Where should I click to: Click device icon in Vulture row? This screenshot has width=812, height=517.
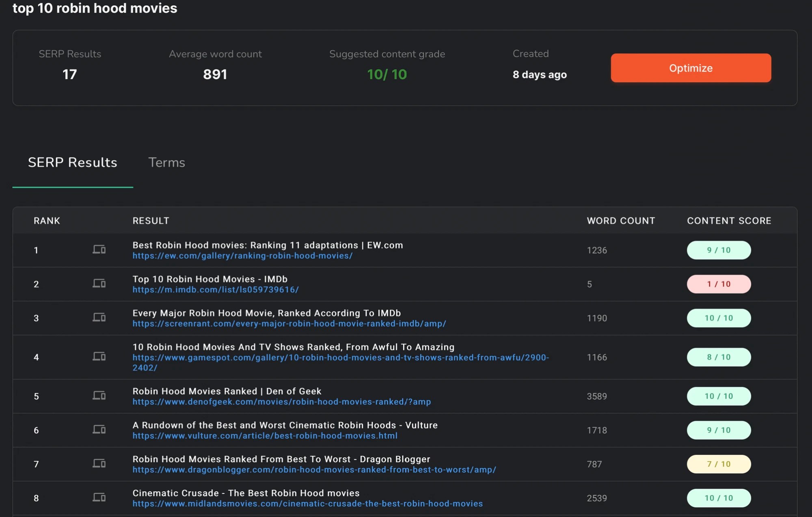coord(99,429)
